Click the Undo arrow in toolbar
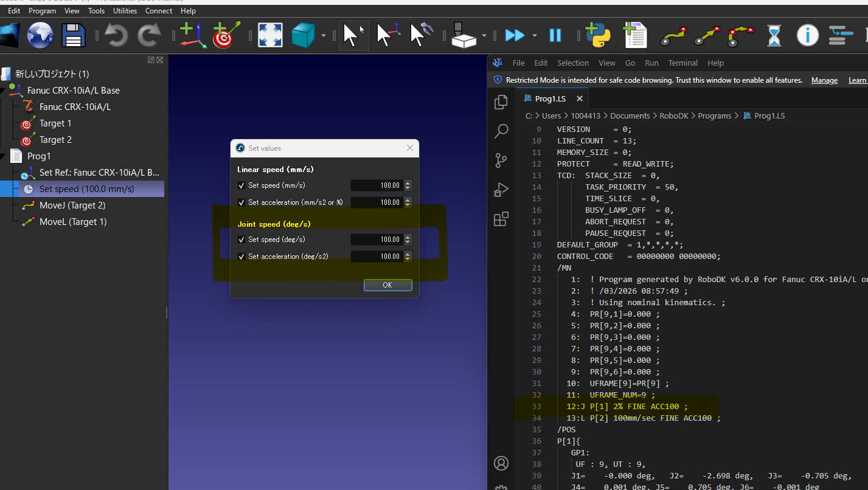 [116, 35]
